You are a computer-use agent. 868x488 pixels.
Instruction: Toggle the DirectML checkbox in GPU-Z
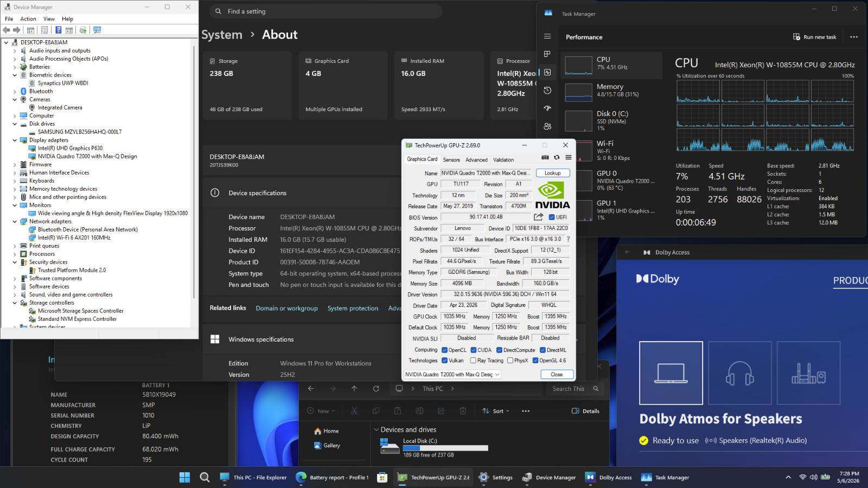click(542, 350)
